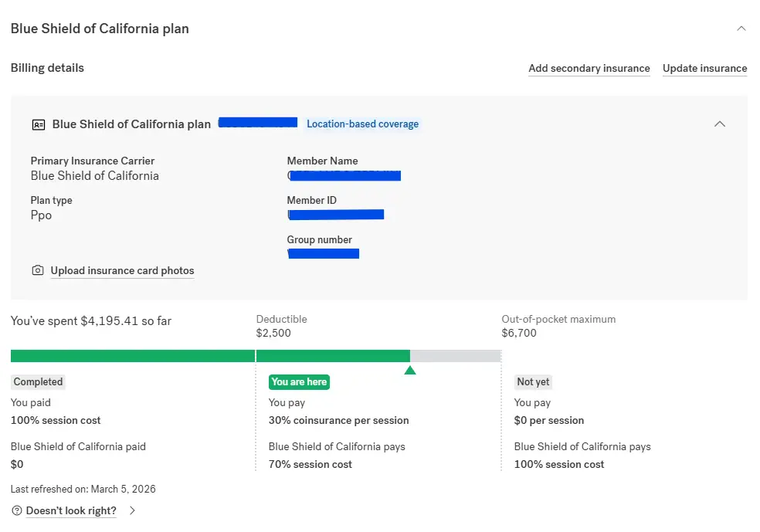The image size is (760, 532).
Task: Select the 100% session cost text under Completed
Action: click(56, 421)
